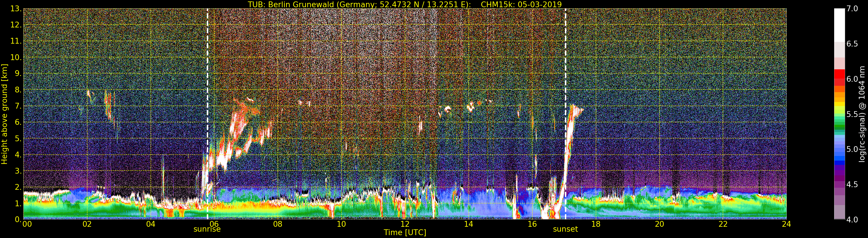Click the 'CHM15k: 05-03-2019' text in title
Screen dimensions: 868x238
[521, 4]
